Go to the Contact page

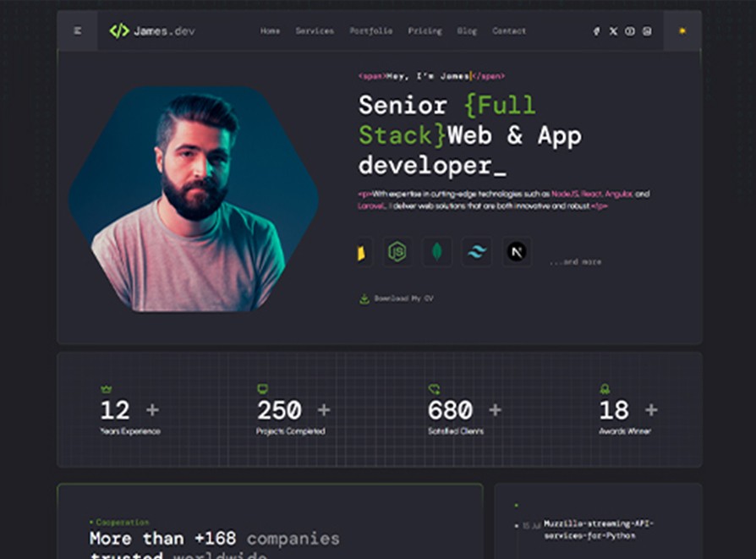click(x=509, y=31)
